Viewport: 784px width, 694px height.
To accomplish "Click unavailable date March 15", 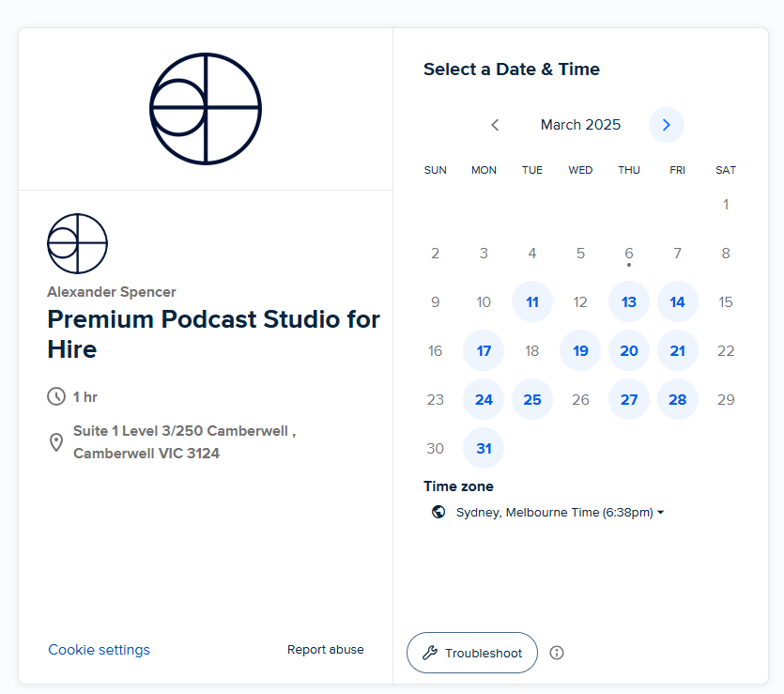I will pos(726,302).
